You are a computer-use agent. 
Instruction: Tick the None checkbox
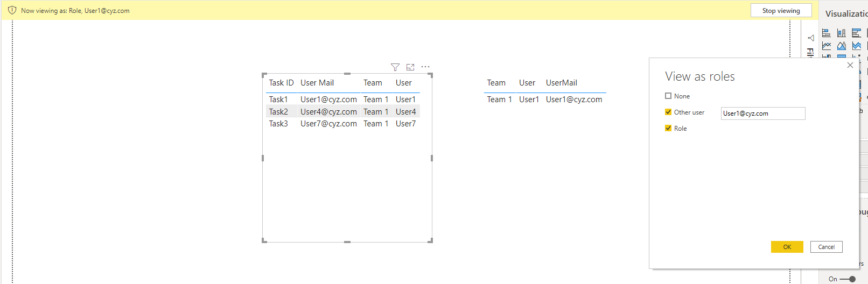(668, 96)
